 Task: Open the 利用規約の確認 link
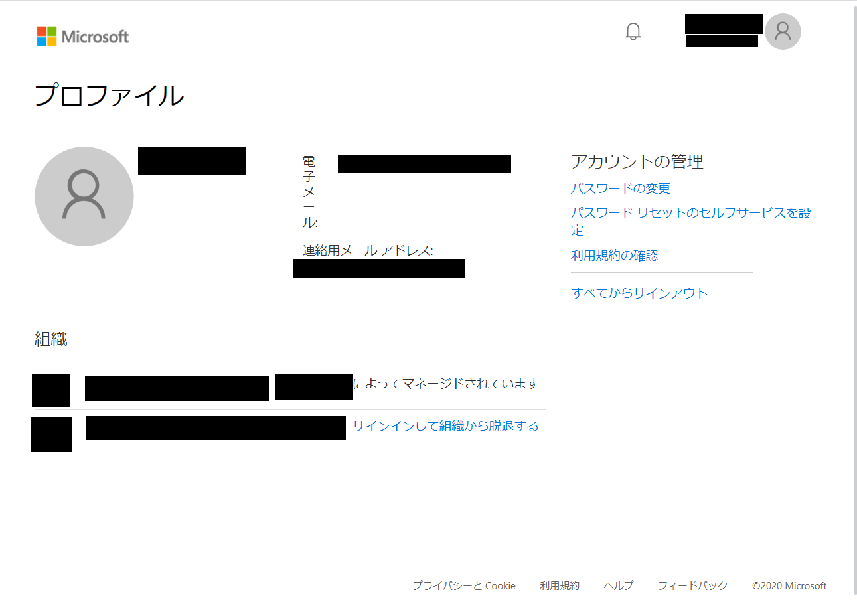(615, 256)
